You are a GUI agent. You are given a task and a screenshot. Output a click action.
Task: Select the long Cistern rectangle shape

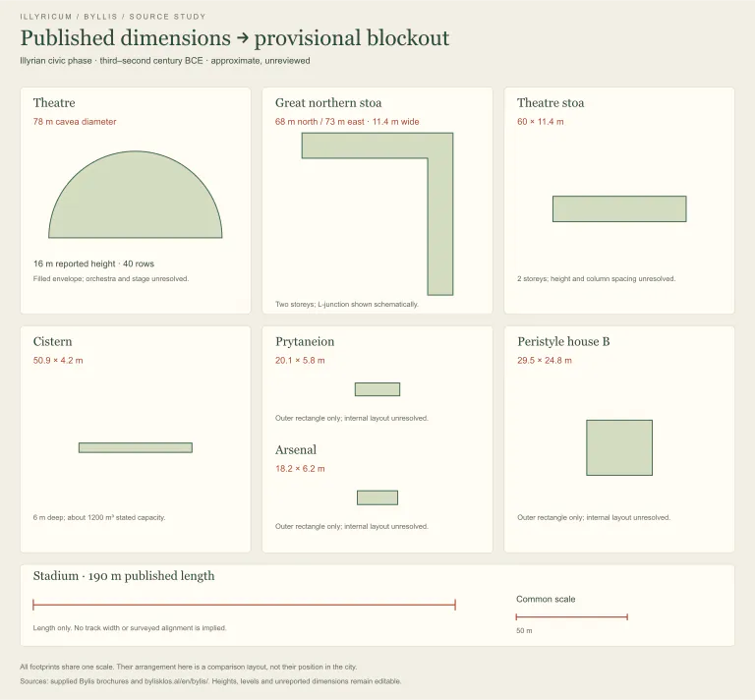point(136,447)
